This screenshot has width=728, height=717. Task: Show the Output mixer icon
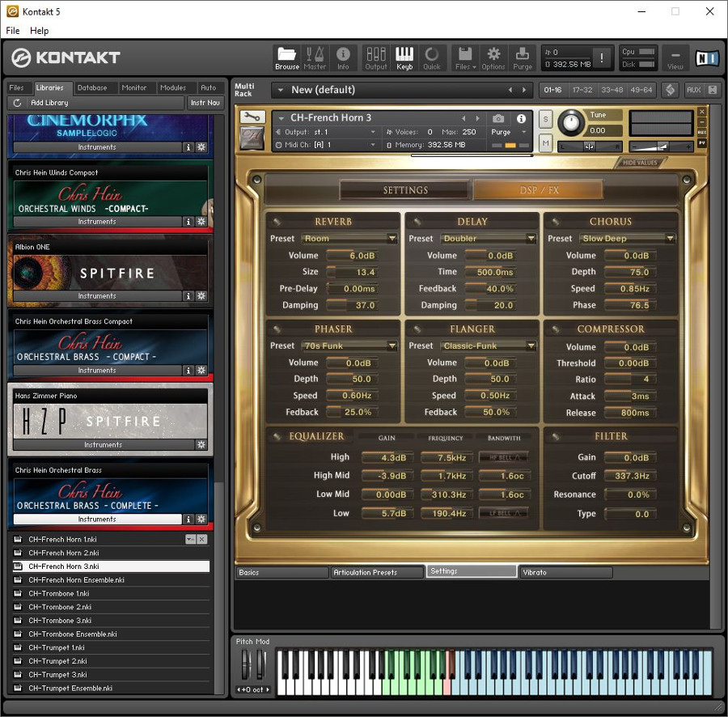(375, 58)
